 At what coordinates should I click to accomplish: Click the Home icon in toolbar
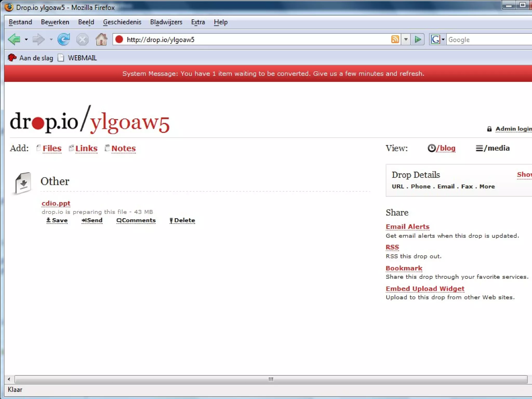click(x=101, y=39)
